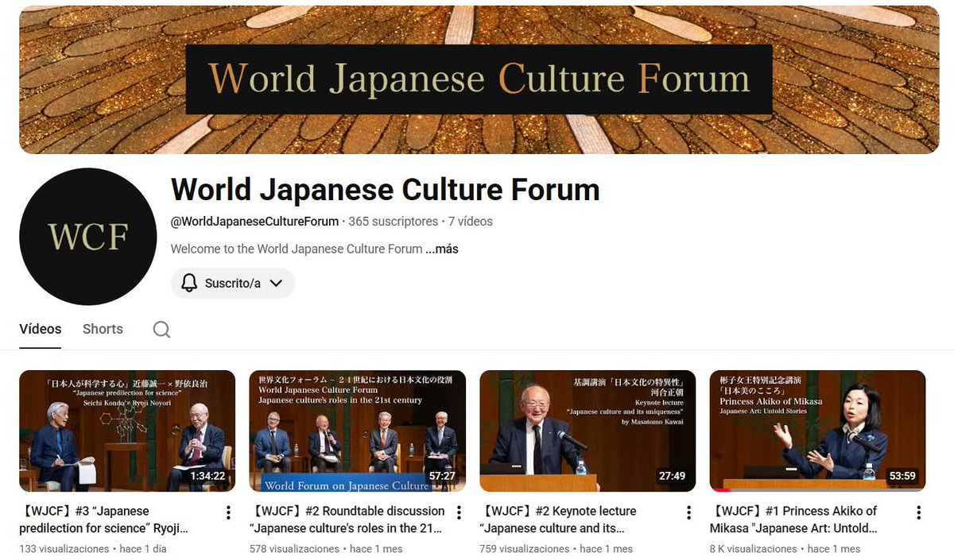Click '8 K visualizaciones • hace 1 mes' text
Viewport: 954px width, 560px height.
tap(785, 549)
